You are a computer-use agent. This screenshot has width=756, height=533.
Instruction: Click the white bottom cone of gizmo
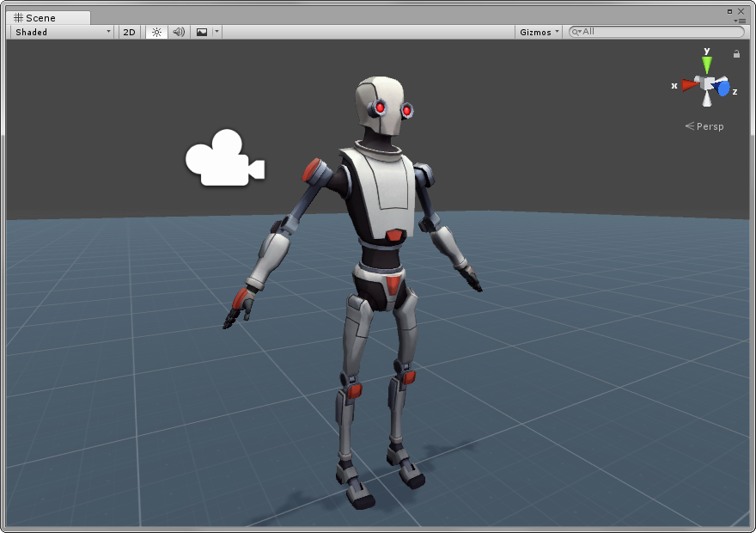pos(707,100)
